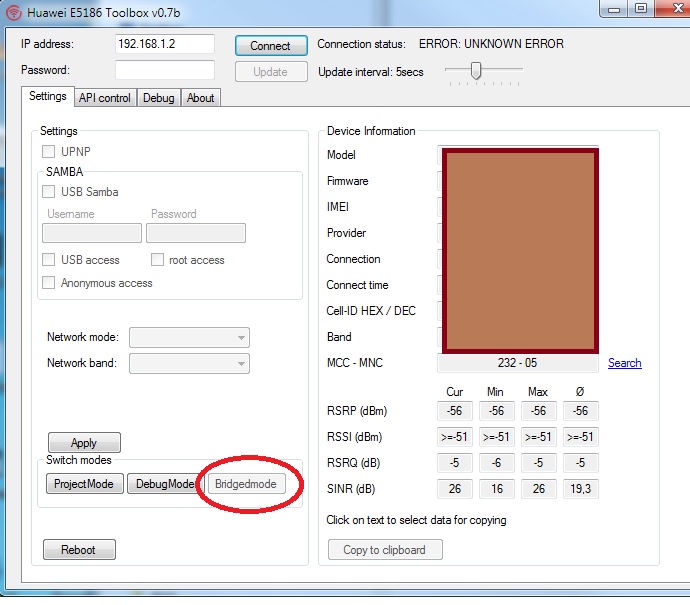Click the Bridgedmode button
This screenshot has height=605, width=690.
click(246, 484)
